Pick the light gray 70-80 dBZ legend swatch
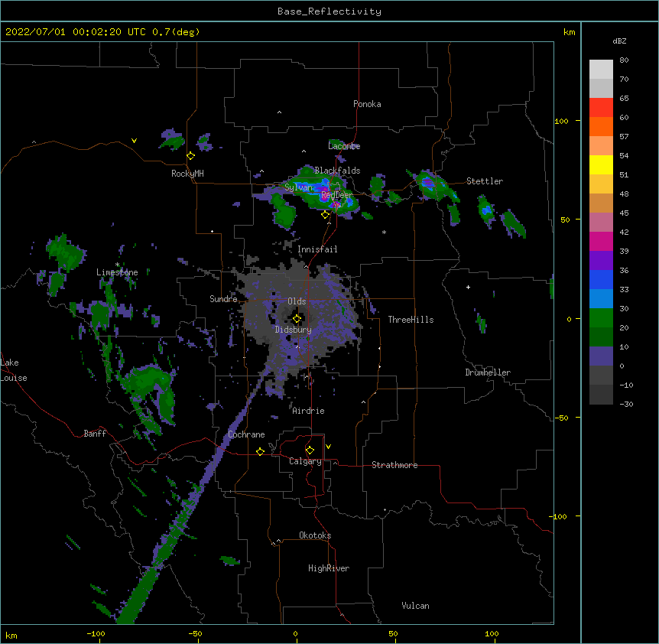Image resolution: width=659 pixels, height=644 pixels. [601, 70]
